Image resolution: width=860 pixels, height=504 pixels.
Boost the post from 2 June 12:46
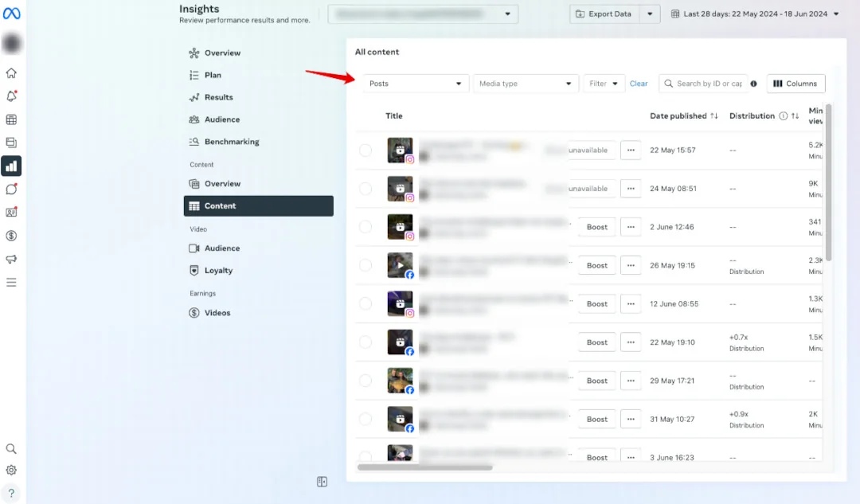[596, 226]
